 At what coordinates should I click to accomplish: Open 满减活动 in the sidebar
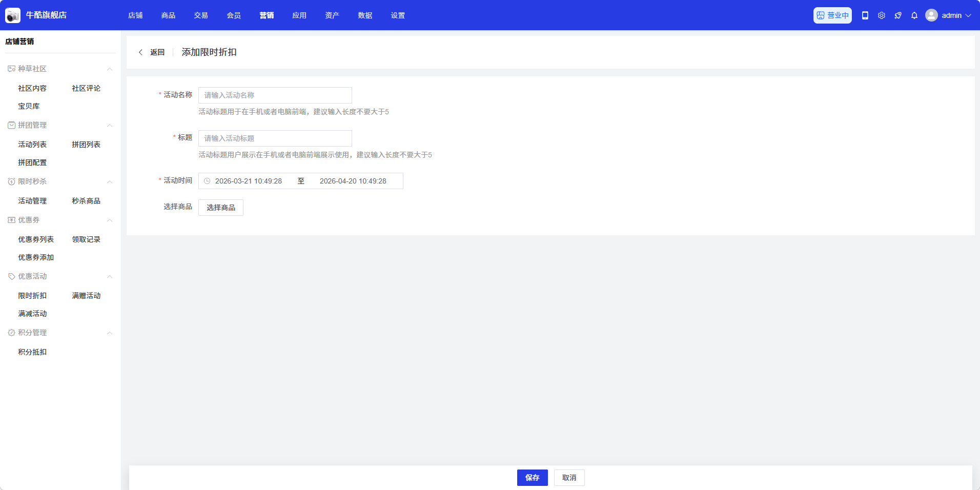click(32, 314)
